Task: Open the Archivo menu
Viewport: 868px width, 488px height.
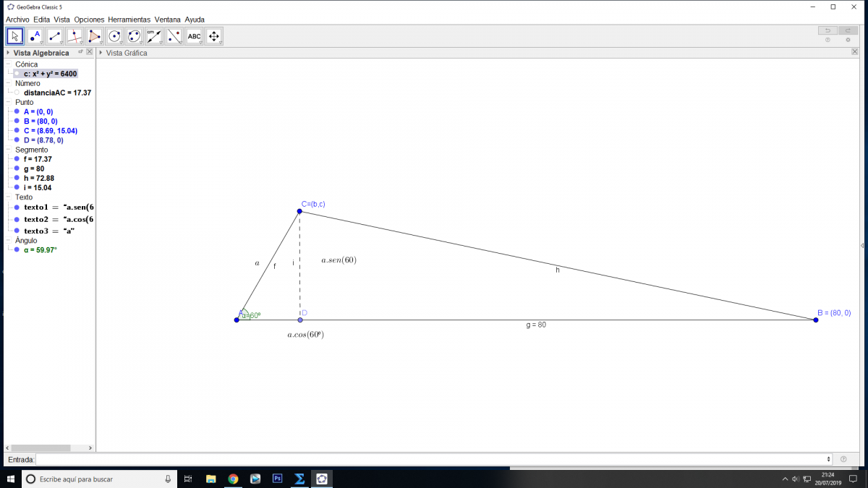Action: [x=17, y=20]
